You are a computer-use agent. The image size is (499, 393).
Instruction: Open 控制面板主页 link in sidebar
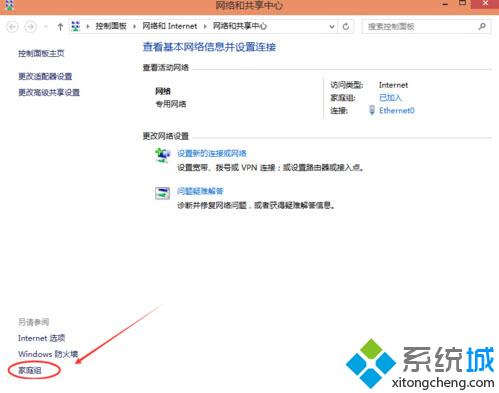41,53
